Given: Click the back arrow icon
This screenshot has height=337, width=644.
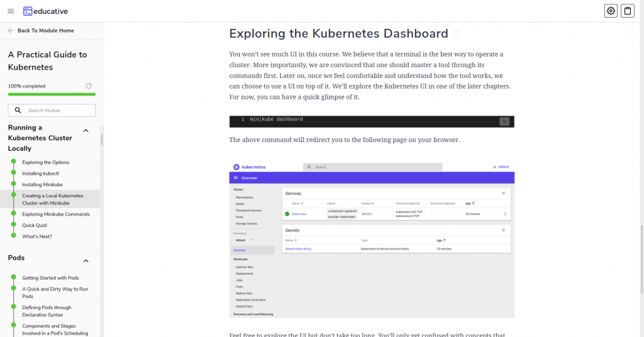Looking at the screenshot, I should (11, 30).
